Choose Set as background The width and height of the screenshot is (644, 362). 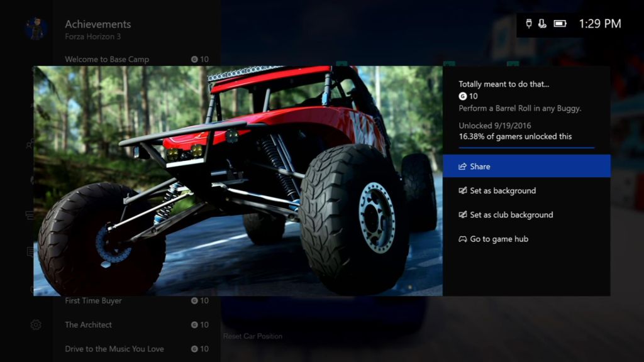point(526,190)
